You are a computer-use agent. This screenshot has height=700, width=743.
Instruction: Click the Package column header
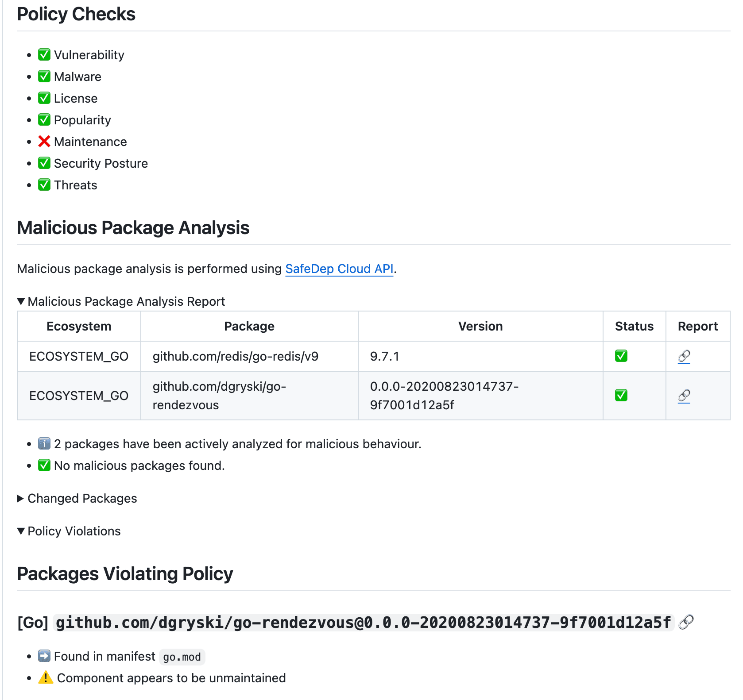tap(249, 326)
